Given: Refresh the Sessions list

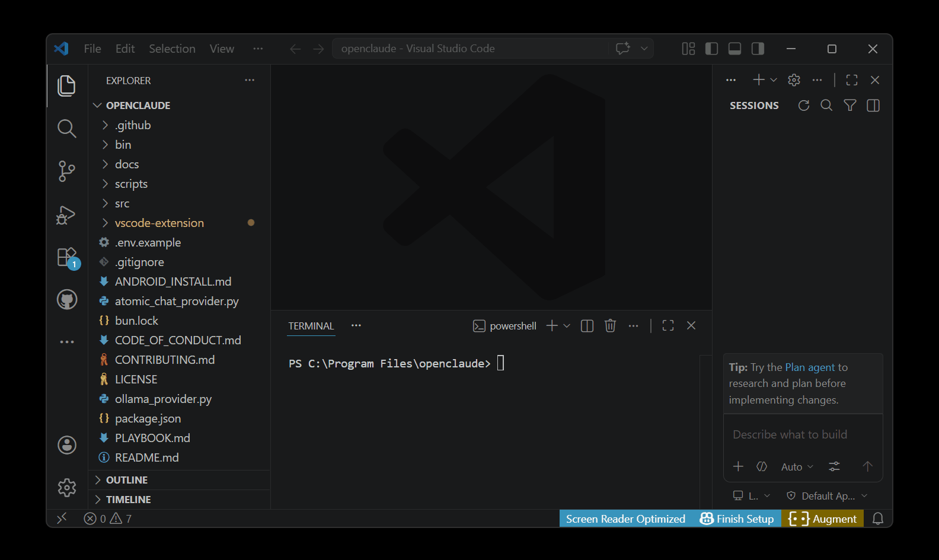Looking at the screenshot, I should pos(803,105).
